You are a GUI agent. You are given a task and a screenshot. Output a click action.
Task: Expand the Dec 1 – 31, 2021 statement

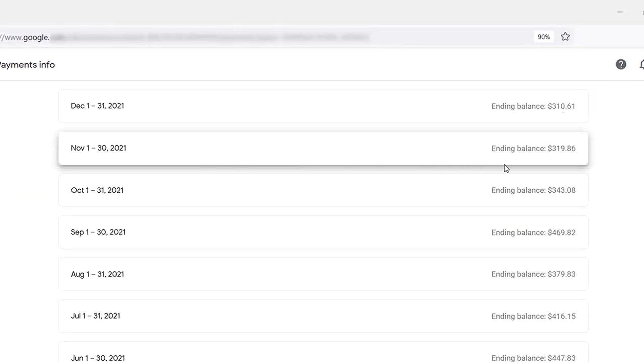(323, 106)
